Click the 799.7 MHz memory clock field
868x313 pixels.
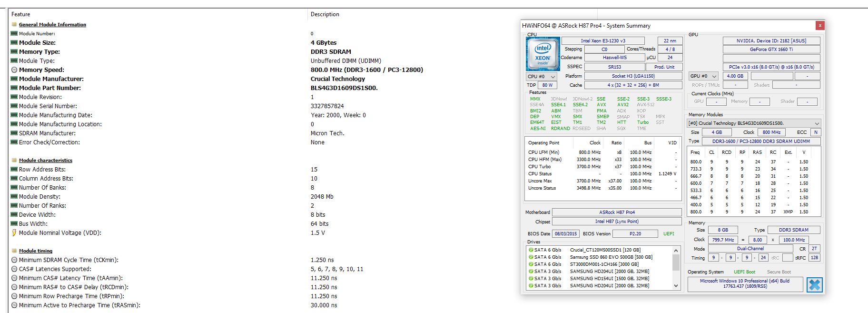click(723, 240)
